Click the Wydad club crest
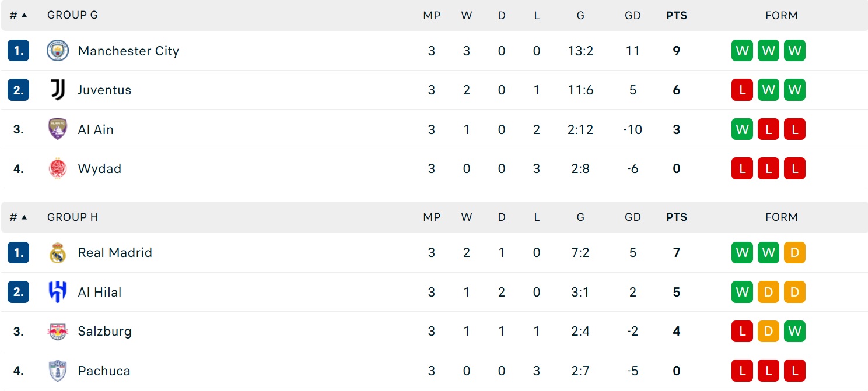868x391 pixels. point(58,168)
